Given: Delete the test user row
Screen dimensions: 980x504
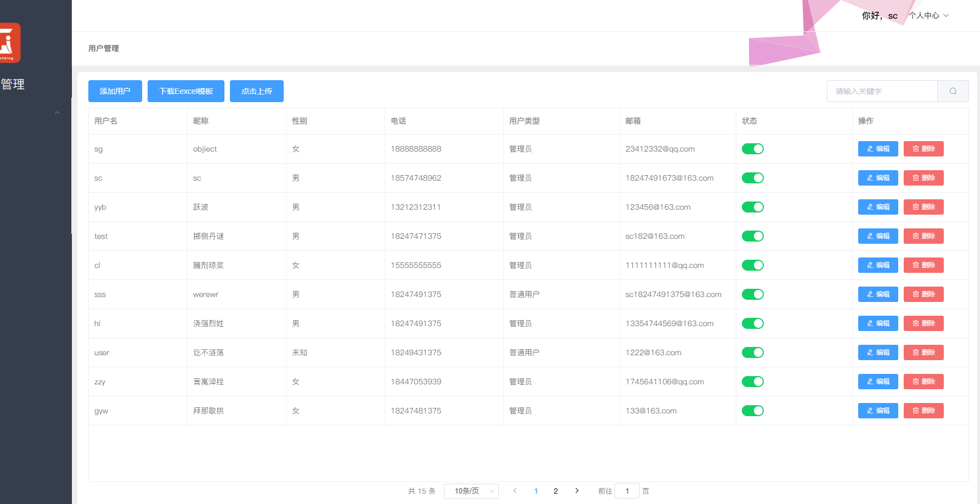Looking at the screenshot, I should (923, 236).
